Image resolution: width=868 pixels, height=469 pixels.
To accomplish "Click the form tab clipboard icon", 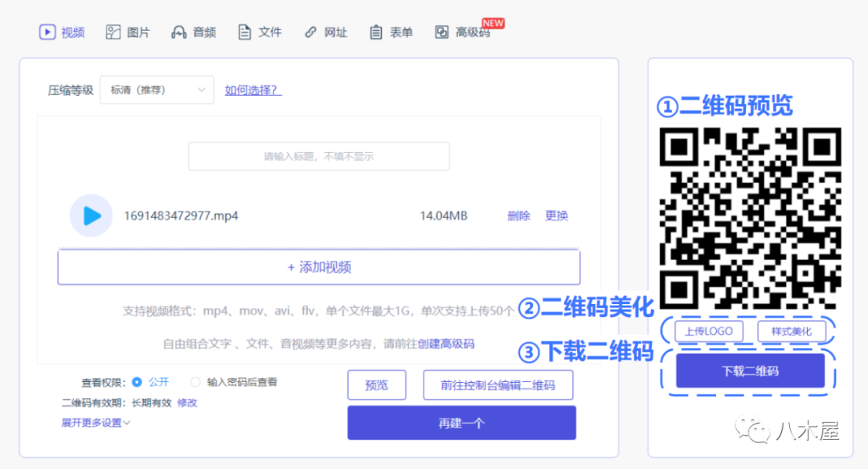I will (376, 32).
